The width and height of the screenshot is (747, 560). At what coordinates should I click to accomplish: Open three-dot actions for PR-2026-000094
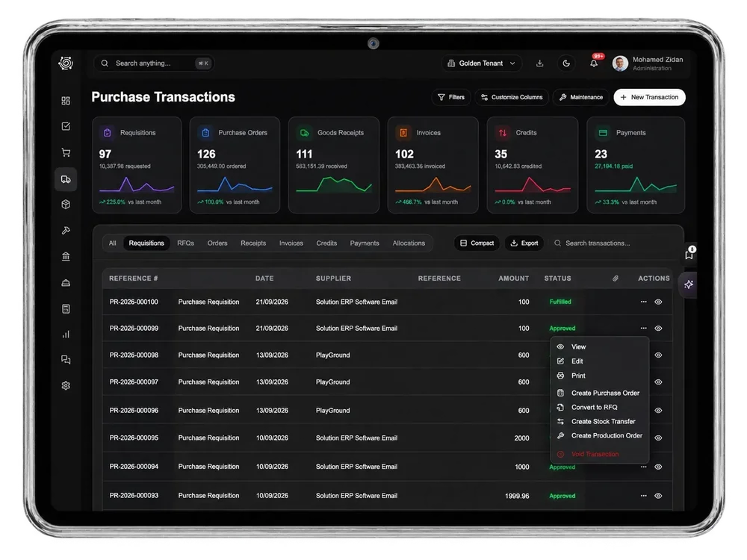tap(644, 467)
